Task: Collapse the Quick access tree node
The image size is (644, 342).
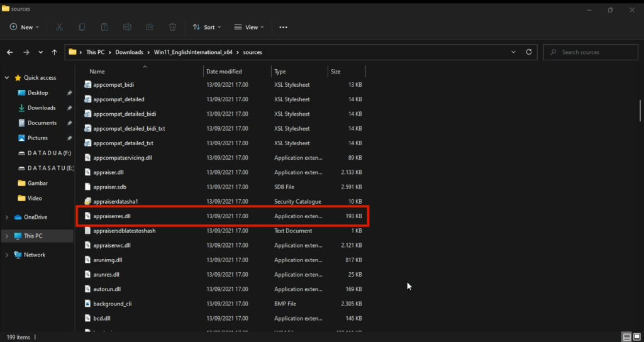Action: coord(6,77)
